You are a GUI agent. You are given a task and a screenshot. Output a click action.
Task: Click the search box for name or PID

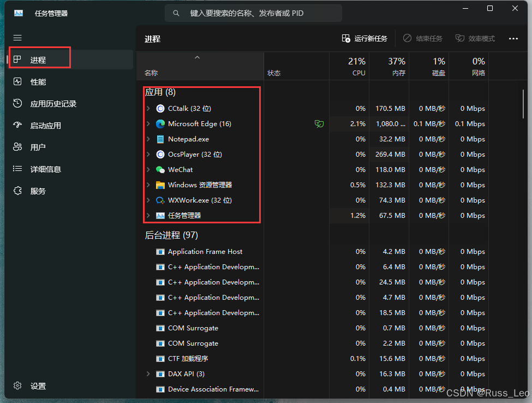pyautogui.click(x=253, y=13)
